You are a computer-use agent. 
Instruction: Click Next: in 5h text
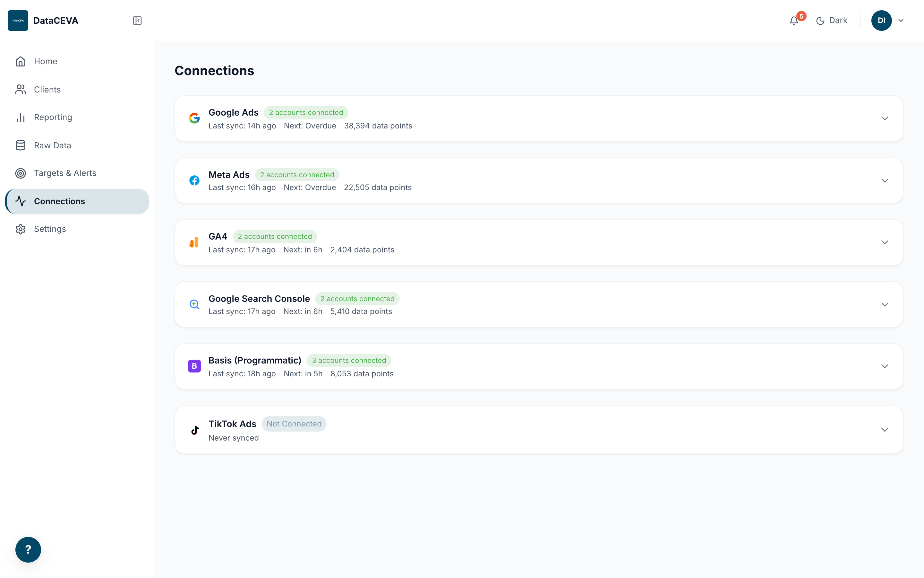coord(303,374)
